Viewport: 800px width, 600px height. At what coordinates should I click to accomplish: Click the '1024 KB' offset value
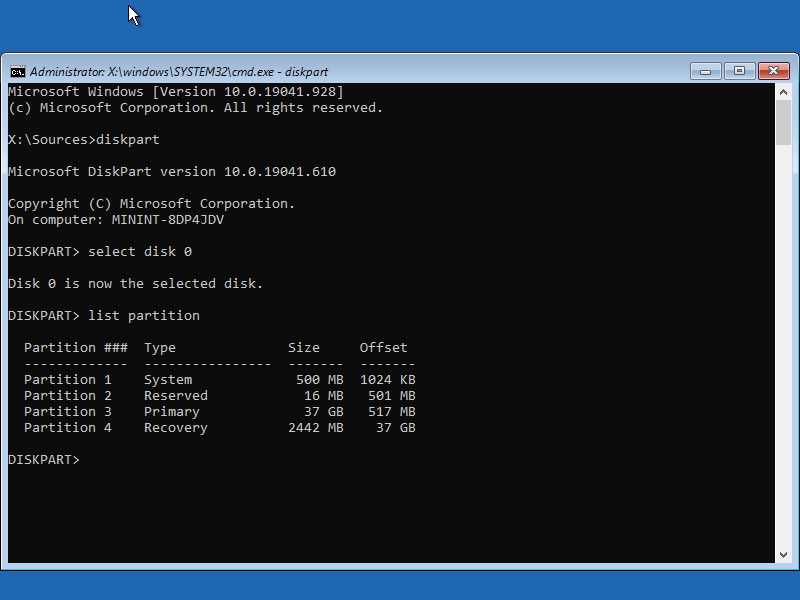coord(387,380)
